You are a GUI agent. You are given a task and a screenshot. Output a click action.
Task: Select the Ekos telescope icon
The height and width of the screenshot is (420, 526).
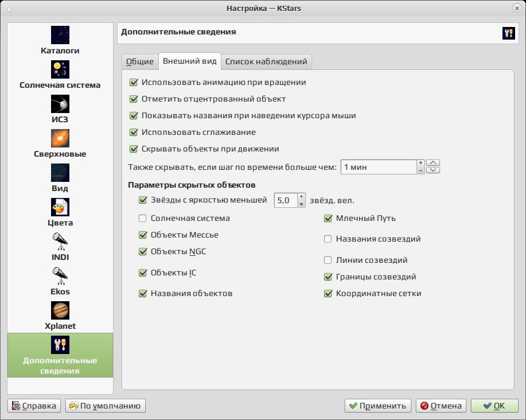[60, 276]
